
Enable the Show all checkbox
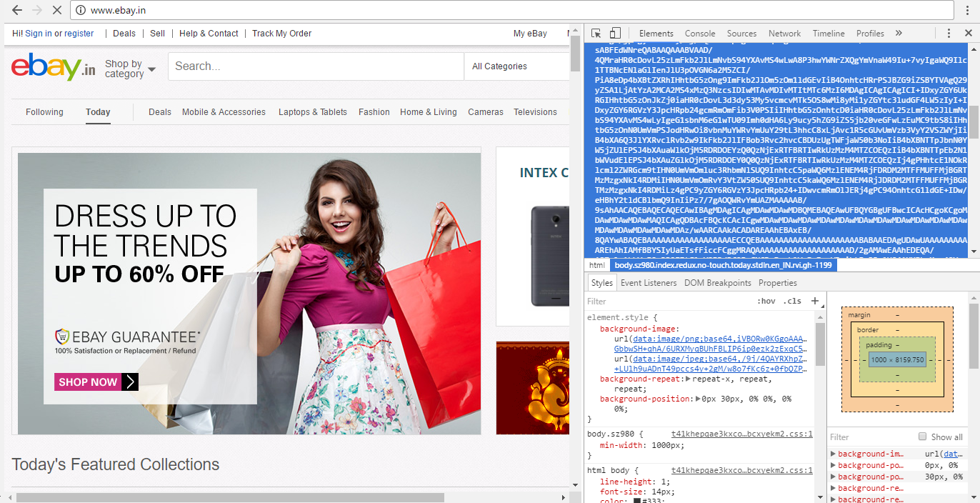coord(922,437)
